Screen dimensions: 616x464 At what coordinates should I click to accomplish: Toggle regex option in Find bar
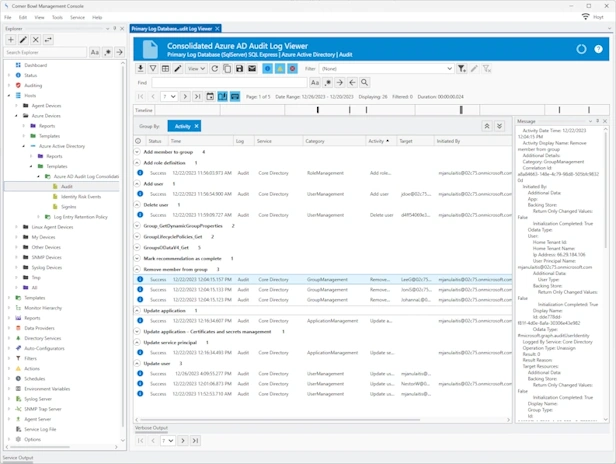coord(328,83)
